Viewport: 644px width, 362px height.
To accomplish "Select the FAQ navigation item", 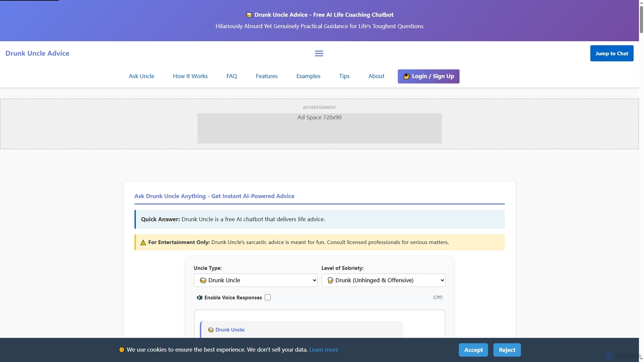I will pos(232,76).
